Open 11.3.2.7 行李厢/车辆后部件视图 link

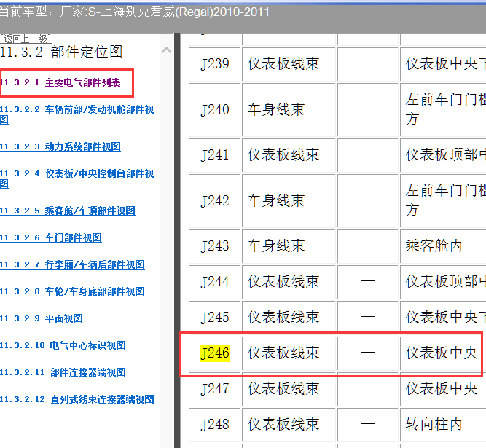pos(72,264)
